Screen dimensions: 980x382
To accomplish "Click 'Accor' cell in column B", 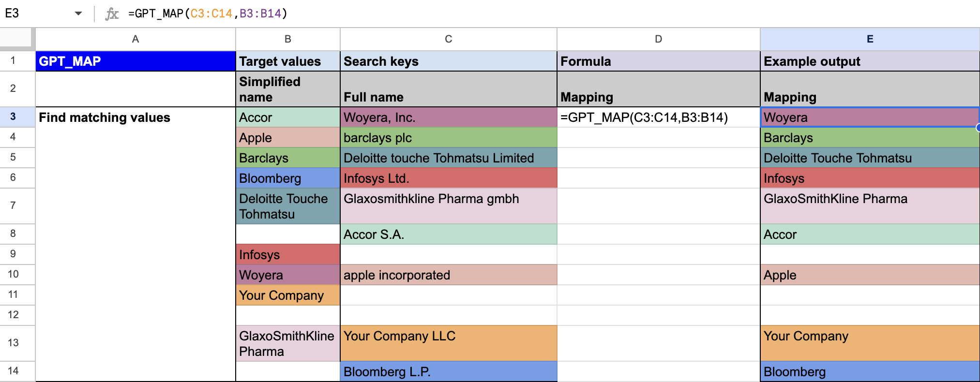I will click(288, 118).
